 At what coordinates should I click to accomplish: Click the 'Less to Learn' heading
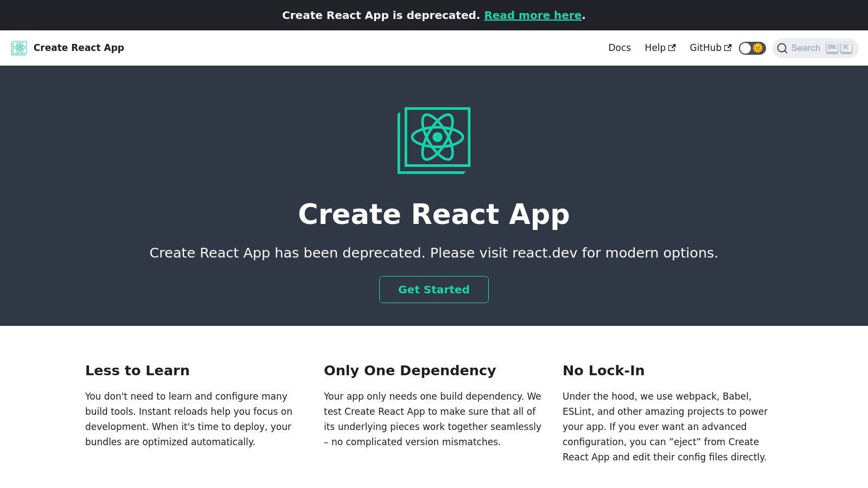click(x=137, y=370)
